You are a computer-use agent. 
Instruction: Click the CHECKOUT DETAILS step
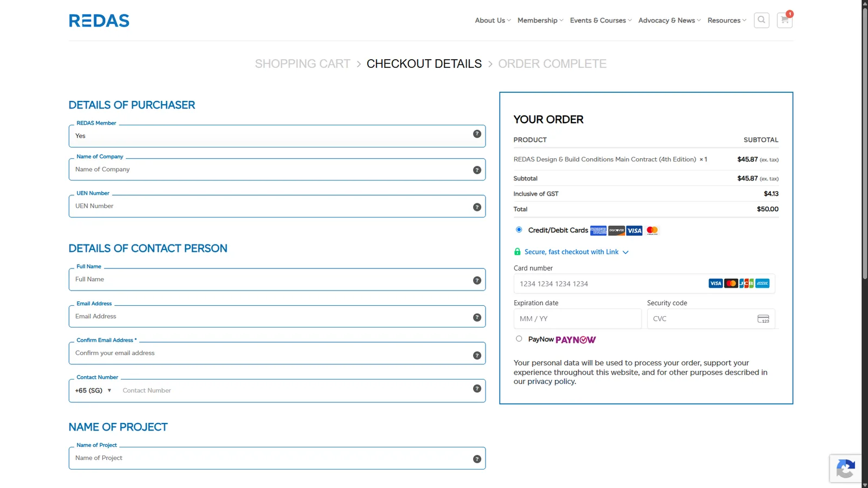click(424, 64)
